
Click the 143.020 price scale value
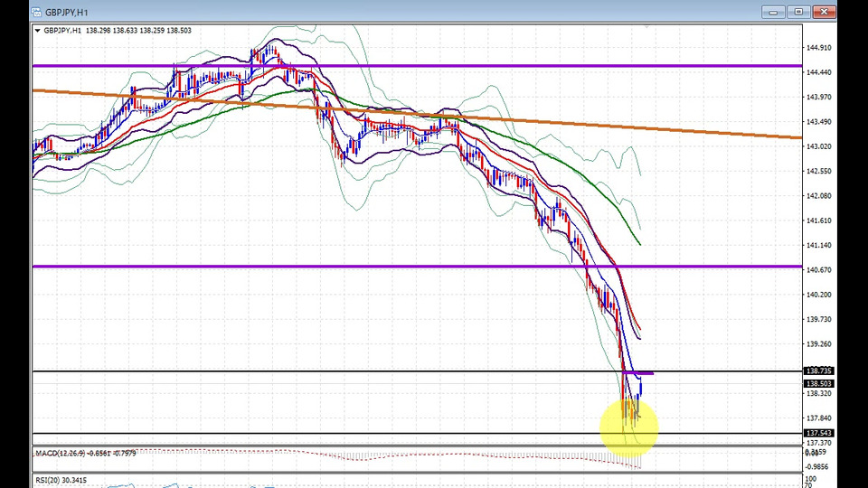pyautogui.click(x=819, y=146)
